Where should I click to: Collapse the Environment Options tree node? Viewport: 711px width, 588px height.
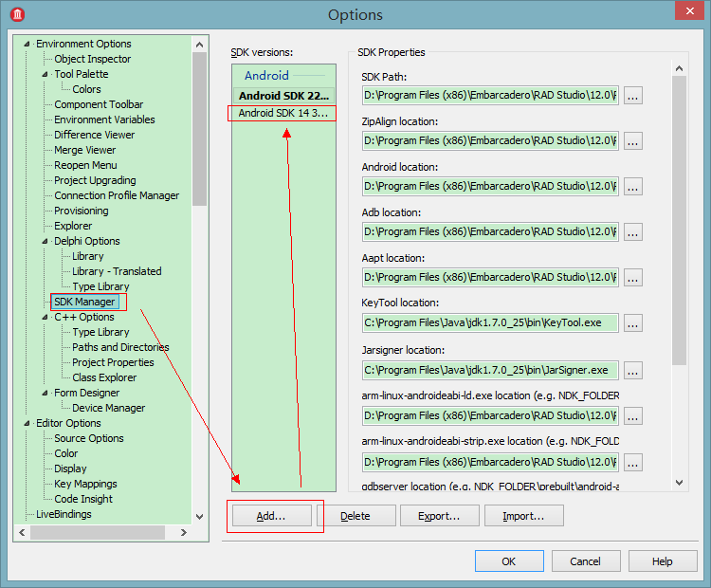[27, 44]
